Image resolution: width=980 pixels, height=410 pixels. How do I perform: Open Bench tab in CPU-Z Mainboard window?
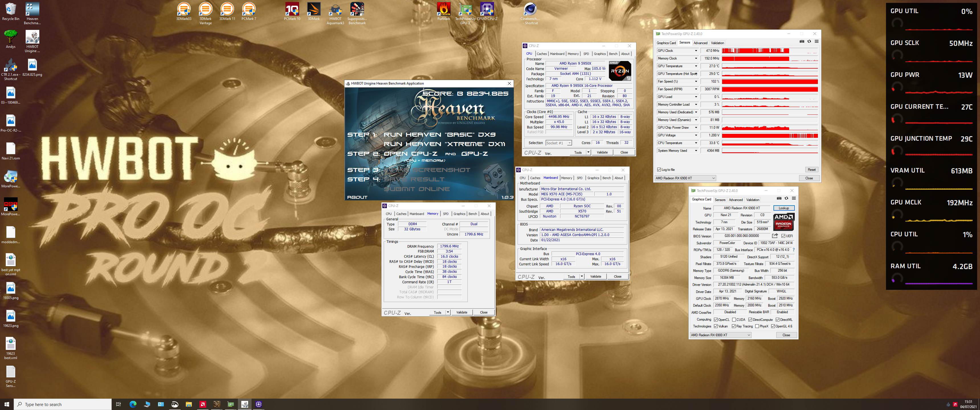coord(607,178)
